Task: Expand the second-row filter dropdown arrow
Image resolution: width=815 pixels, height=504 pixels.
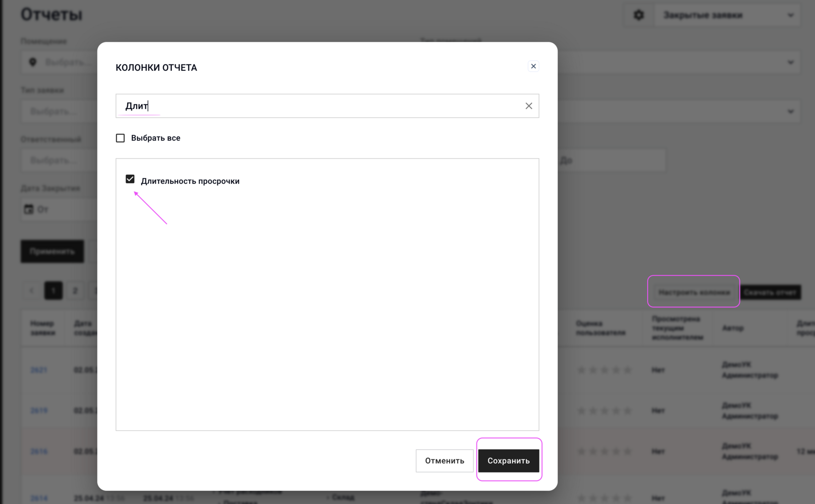Action: pos(791,112)
